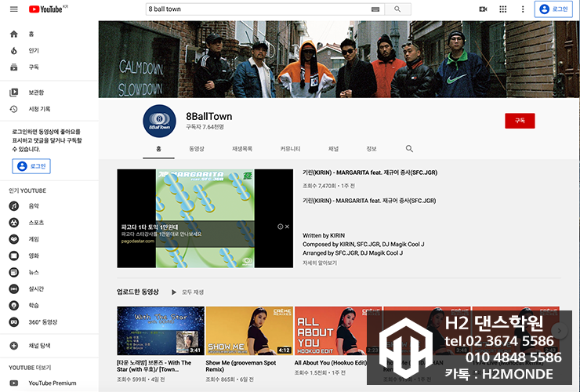
Task: Open 뉴스 category in sidebar
Action: click(49, 272)
